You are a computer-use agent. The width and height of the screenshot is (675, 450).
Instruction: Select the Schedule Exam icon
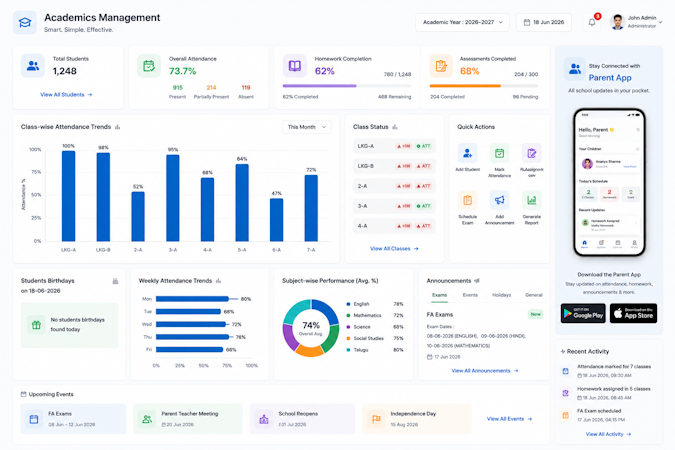pos(467,200)
